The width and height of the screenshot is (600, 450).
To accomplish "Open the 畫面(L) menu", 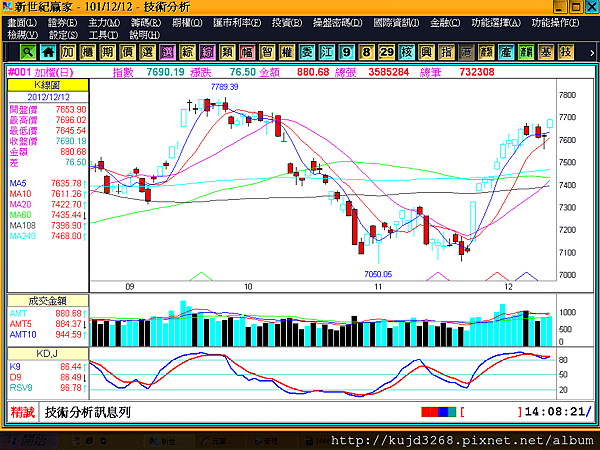I will click(x=22, y=23).
